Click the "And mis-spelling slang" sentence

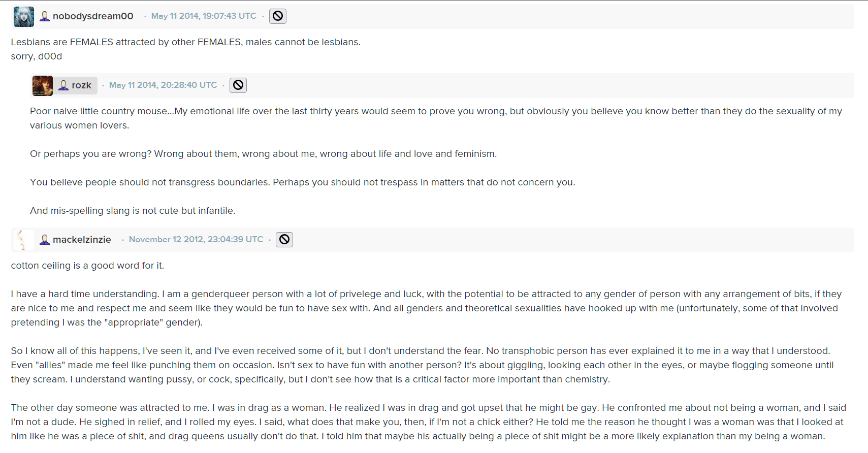(x=133, y=211)
